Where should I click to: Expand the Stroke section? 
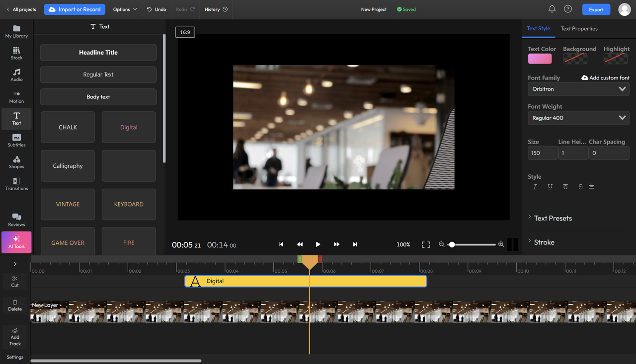pyautogui.click(x=541, y=242)
